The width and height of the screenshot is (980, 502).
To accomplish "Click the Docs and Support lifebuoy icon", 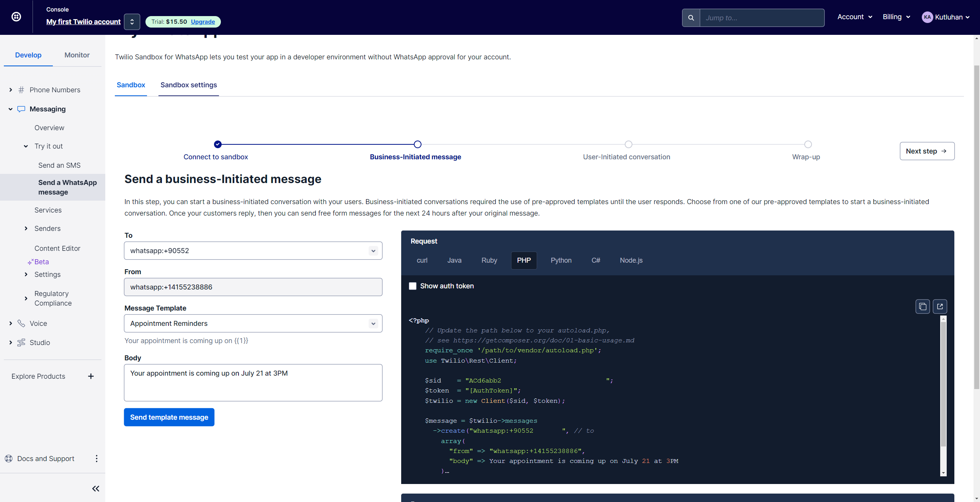I will (x=8, y=459).
